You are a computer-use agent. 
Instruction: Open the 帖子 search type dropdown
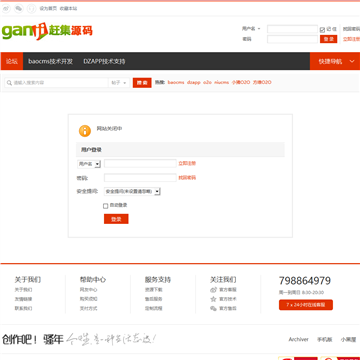tap(119, 83)
